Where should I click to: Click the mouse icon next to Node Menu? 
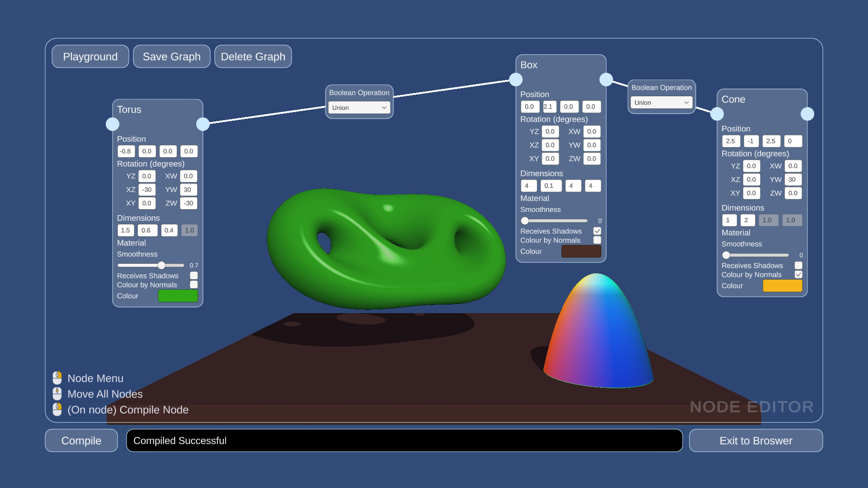click(57, 378)
